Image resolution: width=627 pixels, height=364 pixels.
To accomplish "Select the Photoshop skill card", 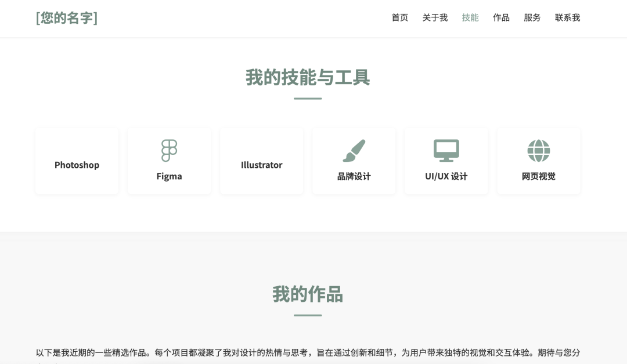I will click(77, 161).
